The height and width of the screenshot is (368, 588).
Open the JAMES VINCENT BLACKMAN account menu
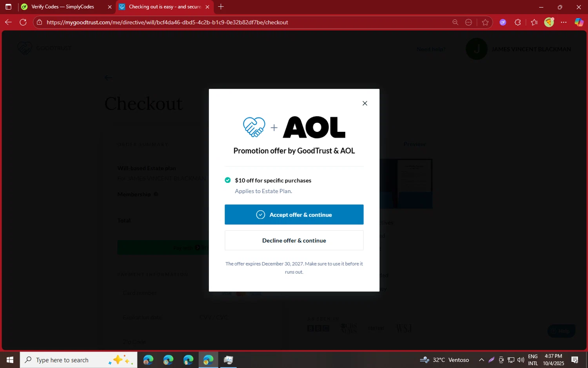coord(518,49)
